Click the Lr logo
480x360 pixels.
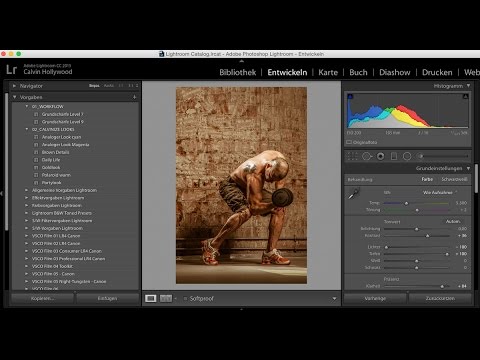(11, 69)
